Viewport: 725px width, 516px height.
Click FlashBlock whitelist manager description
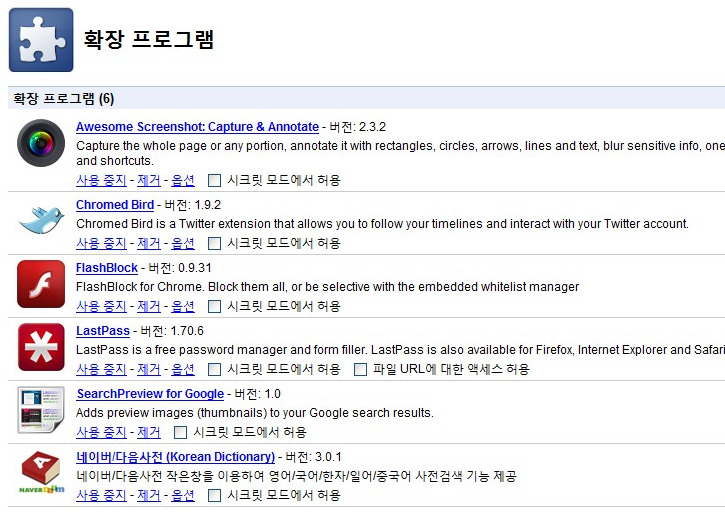point(327,287)
